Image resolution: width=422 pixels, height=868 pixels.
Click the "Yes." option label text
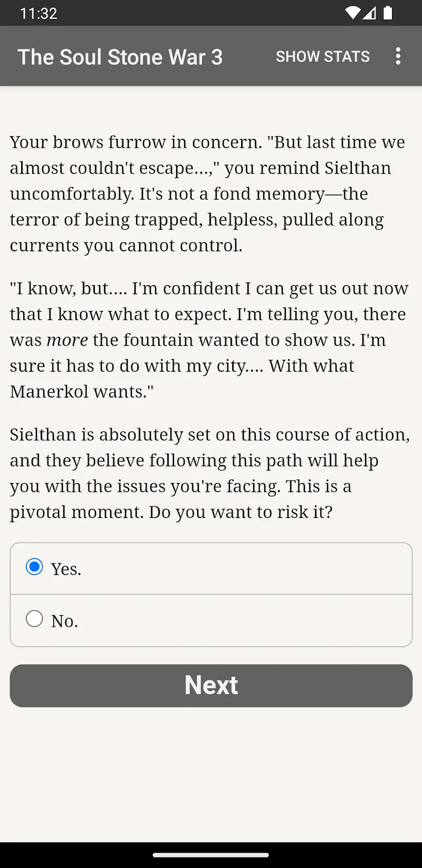click(x=66, y=569)
